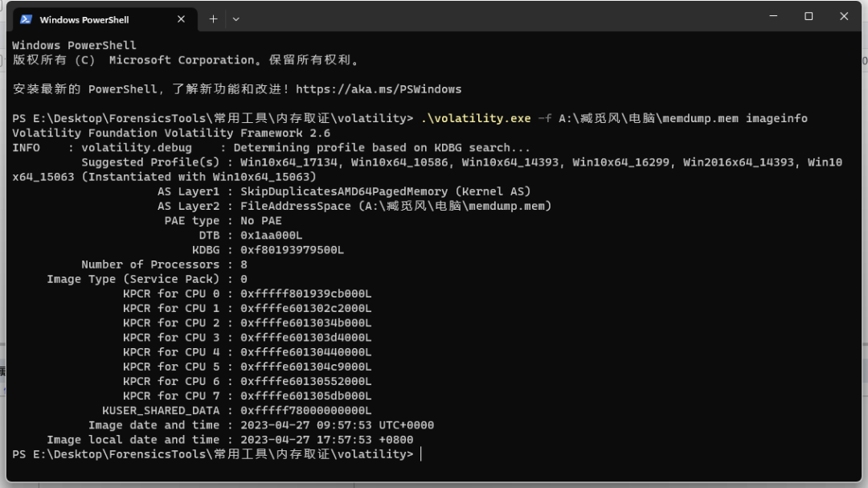This screenshot has width=868, height=488.
Task: Click KPCR for CPU 6 address
Action: [305, 382]
